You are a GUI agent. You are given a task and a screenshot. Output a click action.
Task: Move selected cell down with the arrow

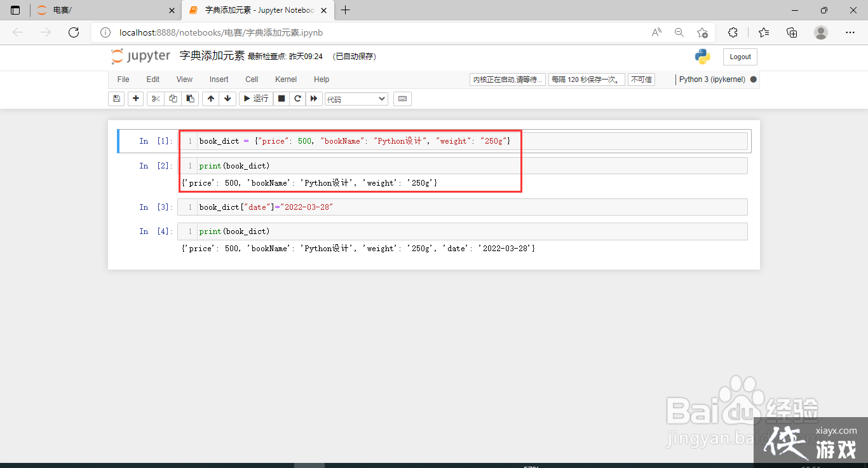(227, 99)
